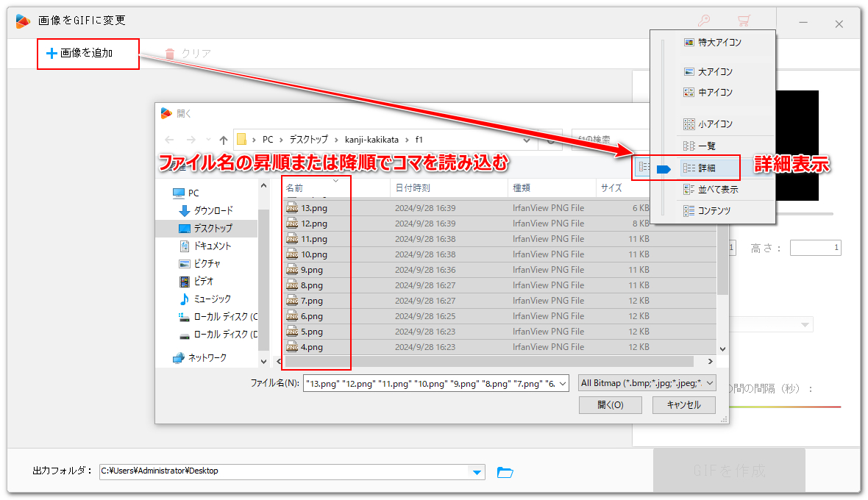The width and height of the screenshot is (868, 500).
Task: Select the 12.png file row
Action: click(x=500, y=224)
